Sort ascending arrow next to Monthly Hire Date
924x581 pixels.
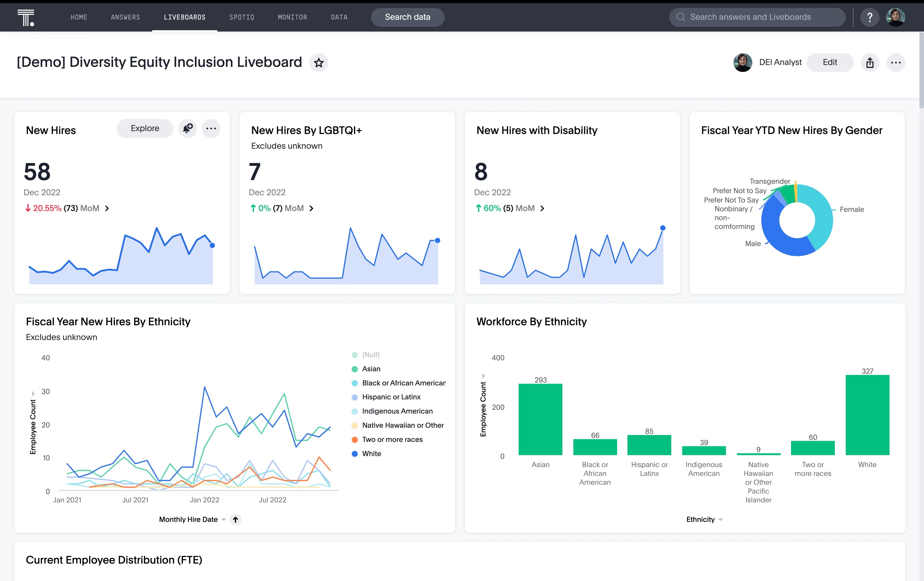[x=236, y=519]
